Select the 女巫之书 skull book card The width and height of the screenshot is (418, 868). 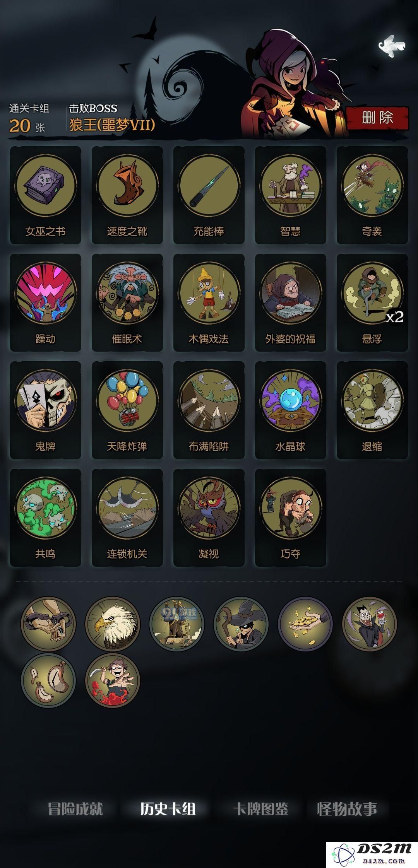[x=45, y=195]
